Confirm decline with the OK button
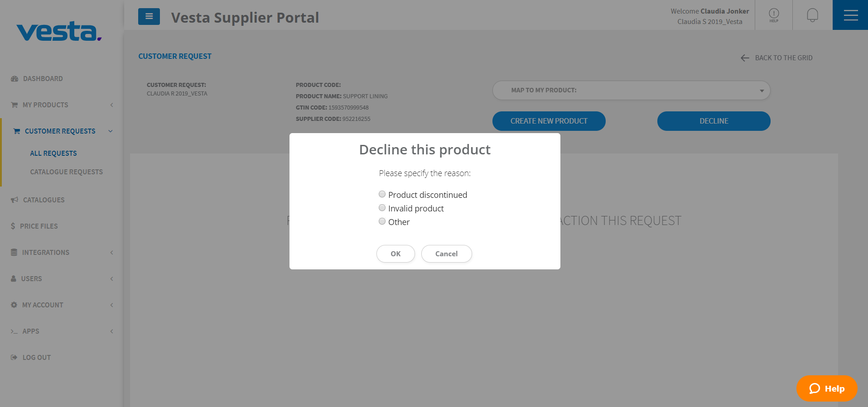Image resolution: width=868 pixels, height=407 pixels. pos(395,254)
